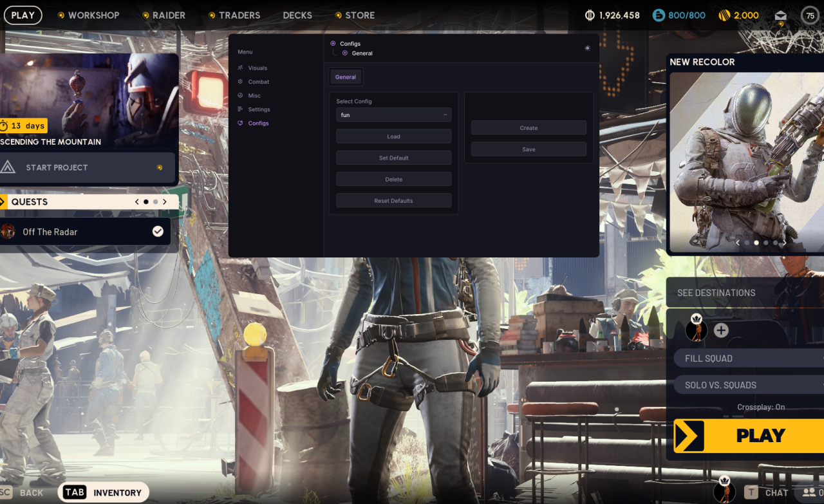824x504 pixels.
Task: Open the Combat section in the menu
Action: click(259, 82)
